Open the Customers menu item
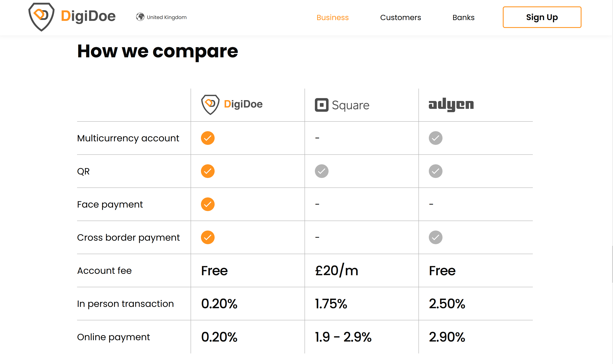 tap(400, 17)
